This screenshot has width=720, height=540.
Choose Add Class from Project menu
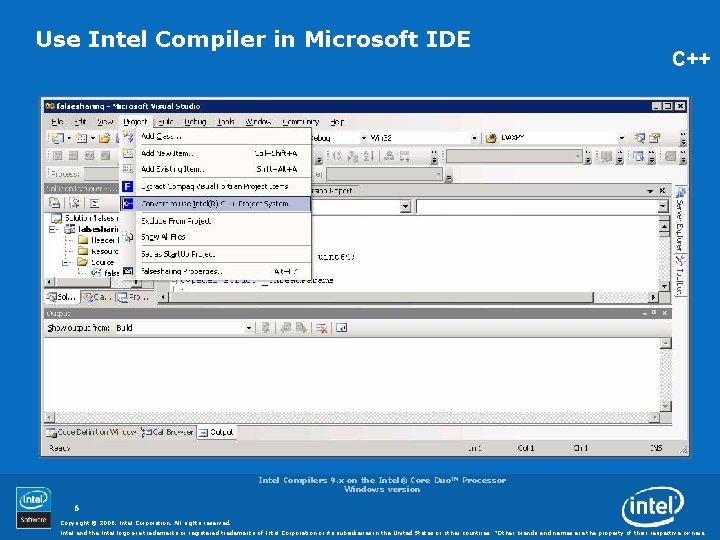tap(216, 136)
